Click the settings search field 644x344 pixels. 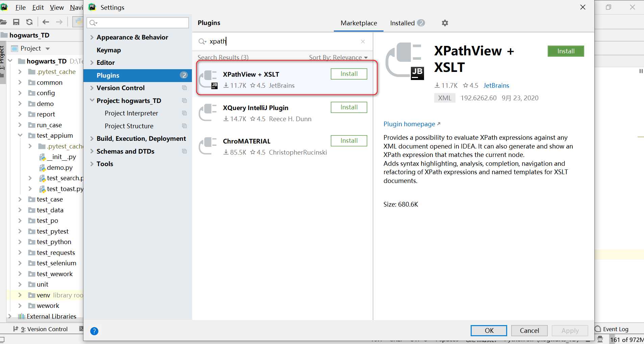pyautogui.click(x=138, y=23)
